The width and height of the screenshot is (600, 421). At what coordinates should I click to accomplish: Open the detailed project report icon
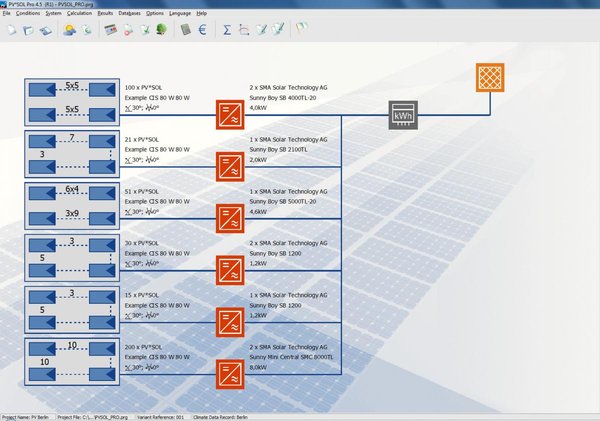pyautogui.click(x=278, y=29)
